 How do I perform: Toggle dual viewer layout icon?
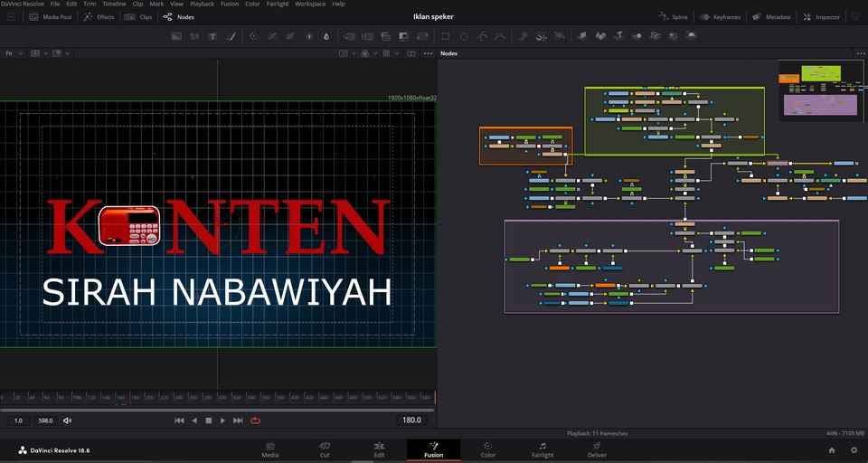coord(410,53)
